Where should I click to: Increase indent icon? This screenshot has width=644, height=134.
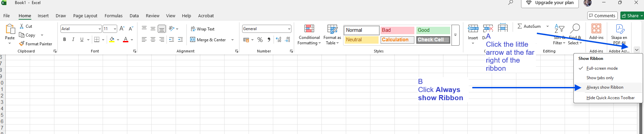click(180, 40)
